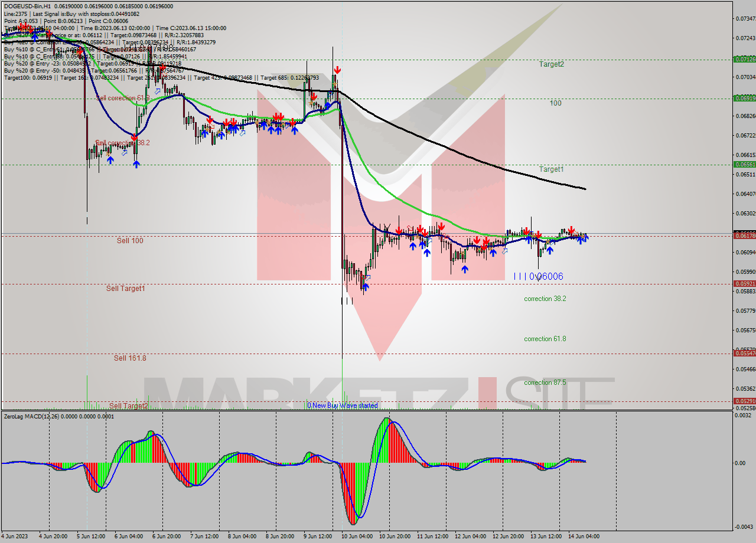Click the '9 Jun 12:00' time label
Screen dimensions: 756x543
coord(318,537)
